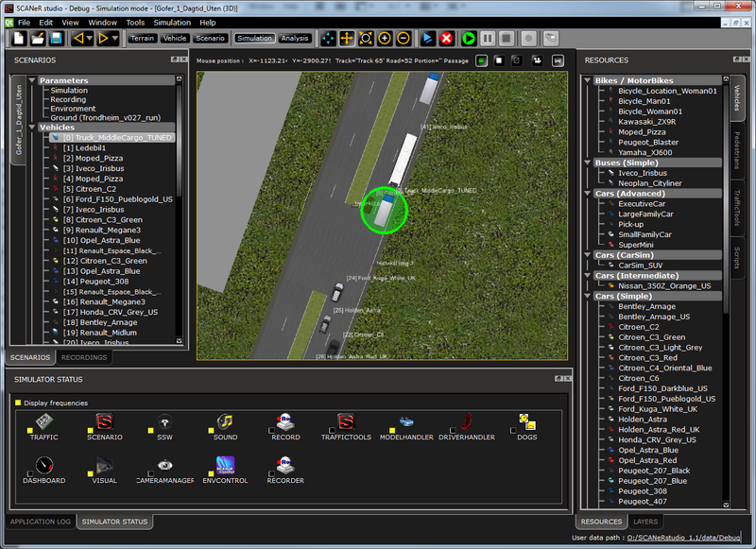Image resolution: width=756 pixels, height=549 pixels.
Task: Click the ENVCONTROL module icon
Action: (x=225, y=464)
